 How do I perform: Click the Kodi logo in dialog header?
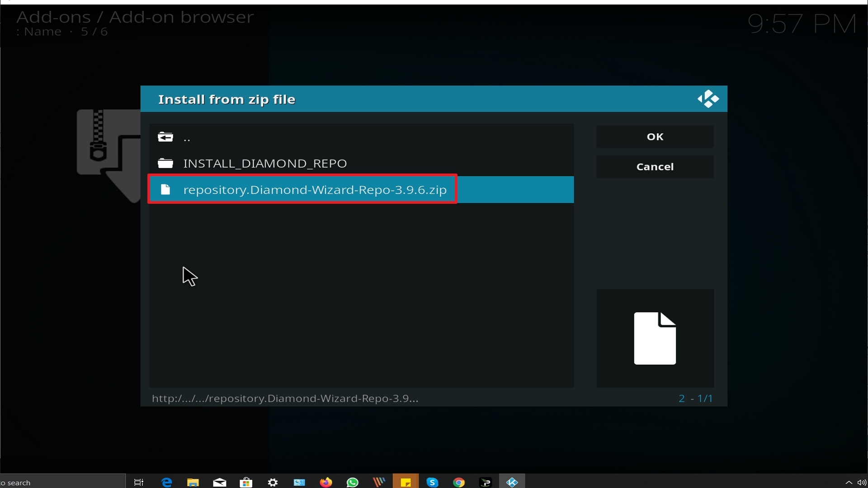(708, 99)
